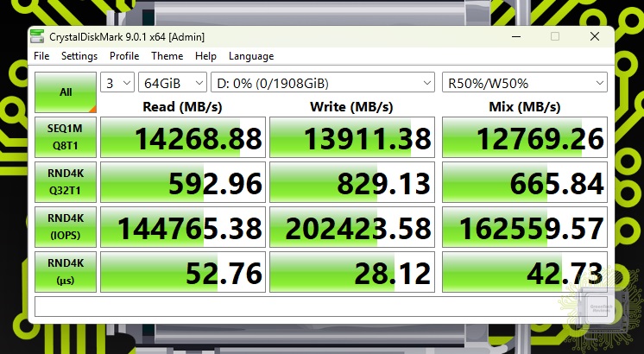Click the IOPS write value 202423.58
This screenshot has width=644, height=354.
[x=352, y=227]
